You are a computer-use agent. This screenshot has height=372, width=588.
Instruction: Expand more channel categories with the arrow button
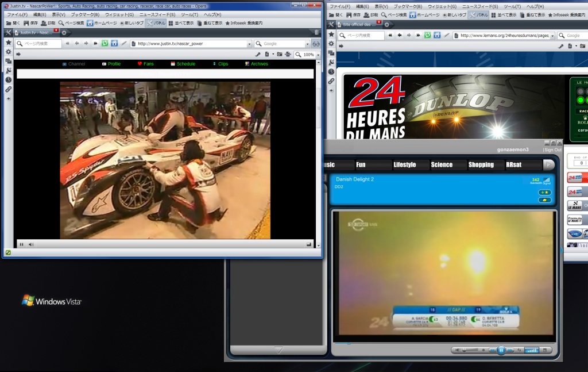pos(548,164)
